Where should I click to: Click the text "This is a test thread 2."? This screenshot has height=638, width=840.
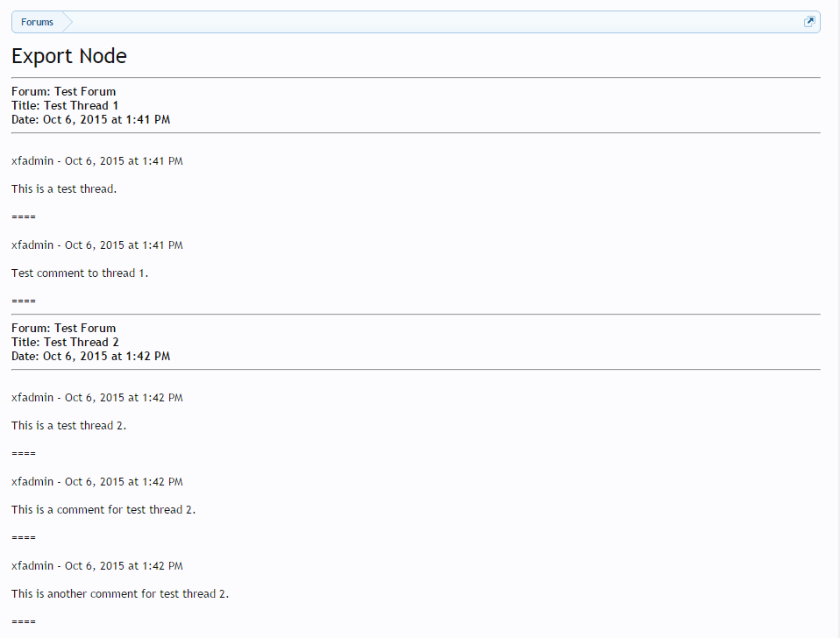[68, 426]
